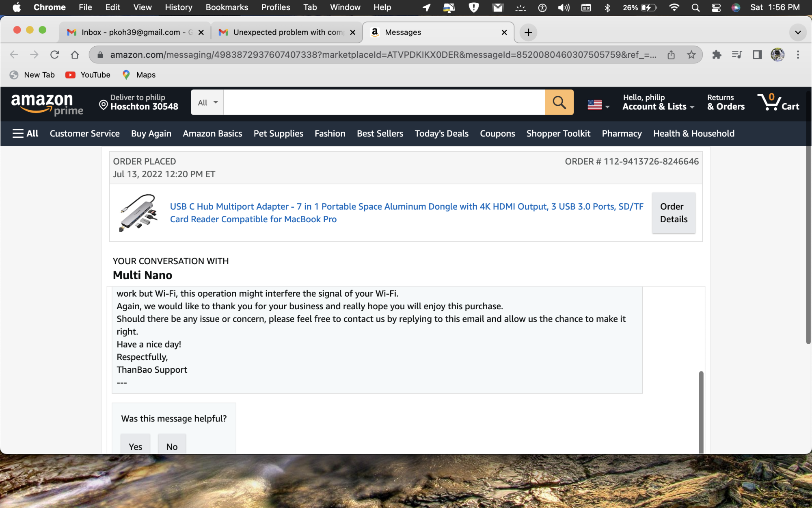Click the share page icon in address bar

click(x=671, y=55)
